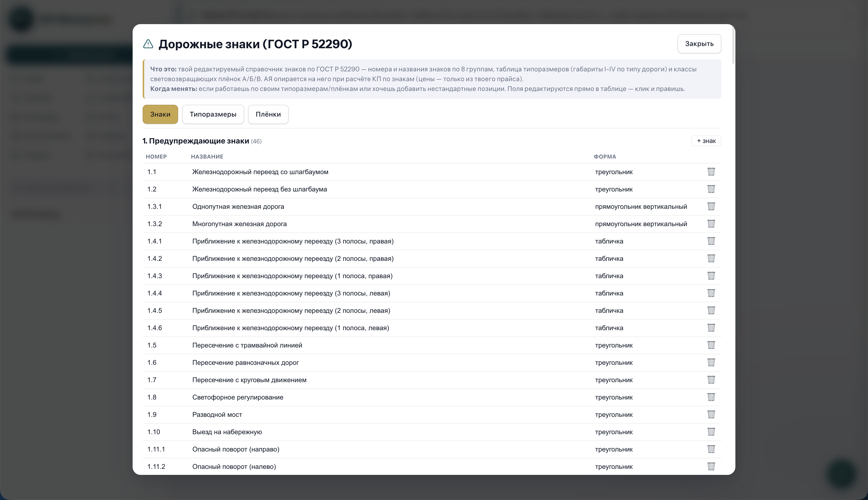868x500 pixels.
Task: Close dialog with Закрыть button
Action: tap(699, 44)
